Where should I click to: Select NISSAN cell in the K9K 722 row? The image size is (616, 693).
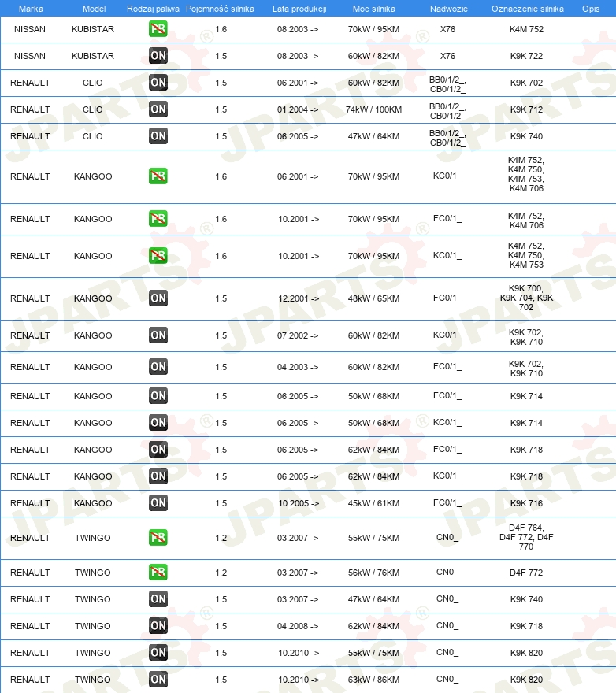click(30, 56)
